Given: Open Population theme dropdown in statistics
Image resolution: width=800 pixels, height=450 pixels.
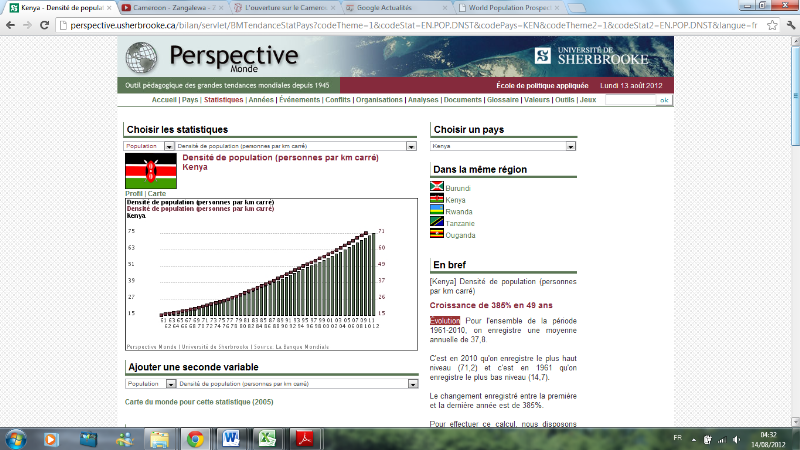Looking at the screenshot, I should (149, 146).
